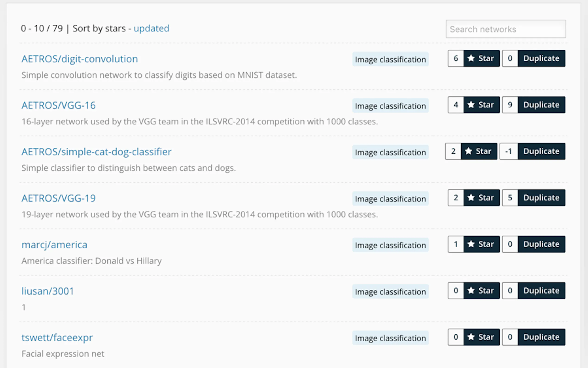The width and height of the screenshot is (588, 368).
Task: Open liusan/3001 network link
Action: point(48,291)
